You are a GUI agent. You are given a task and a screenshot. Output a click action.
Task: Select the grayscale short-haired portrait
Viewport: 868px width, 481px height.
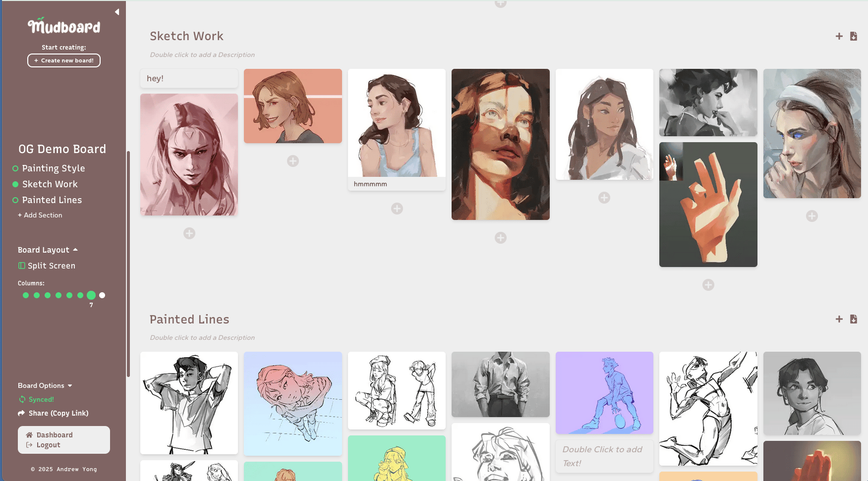(x=812, y=393)
